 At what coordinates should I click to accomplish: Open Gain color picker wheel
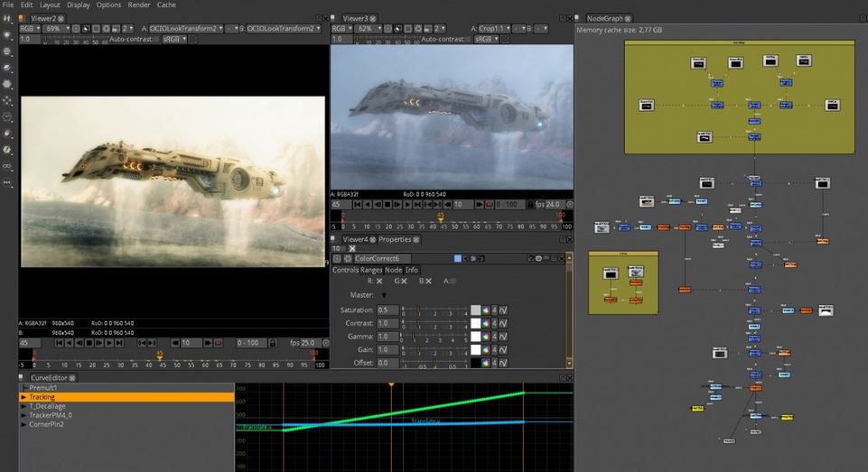click(x=485, y=349)
